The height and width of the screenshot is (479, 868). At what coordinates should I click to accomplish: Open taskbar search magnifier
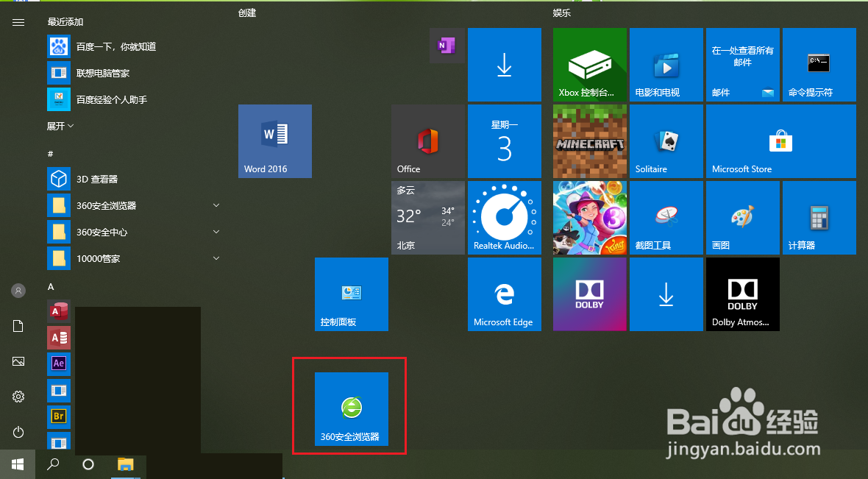[53, 464]
